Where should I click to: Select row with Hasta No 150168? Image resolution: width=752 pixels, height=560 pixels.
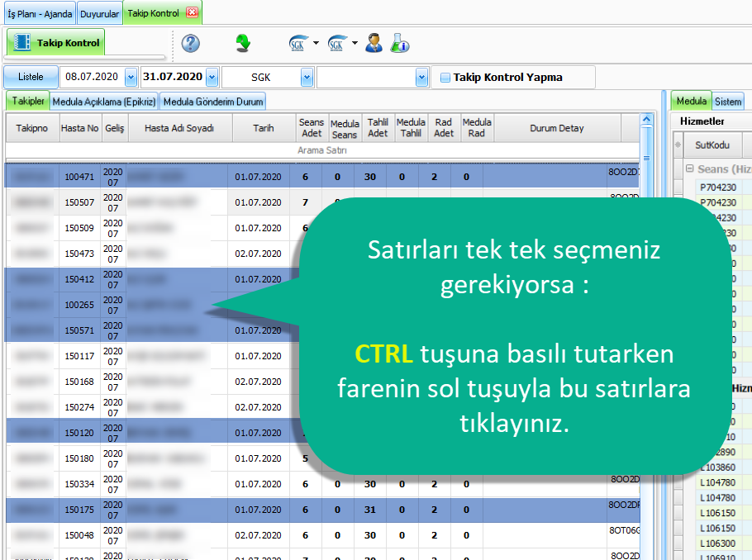point(322,382)
